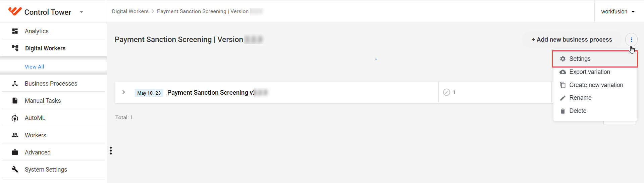Click the three-dot more options button
Screen dimensions: 644x183
tap(631, 40)
